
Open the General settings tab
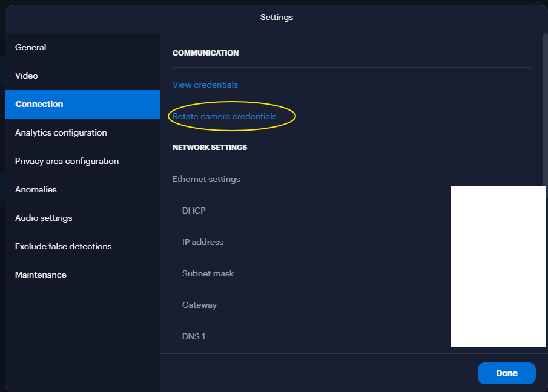pos(30,47)
